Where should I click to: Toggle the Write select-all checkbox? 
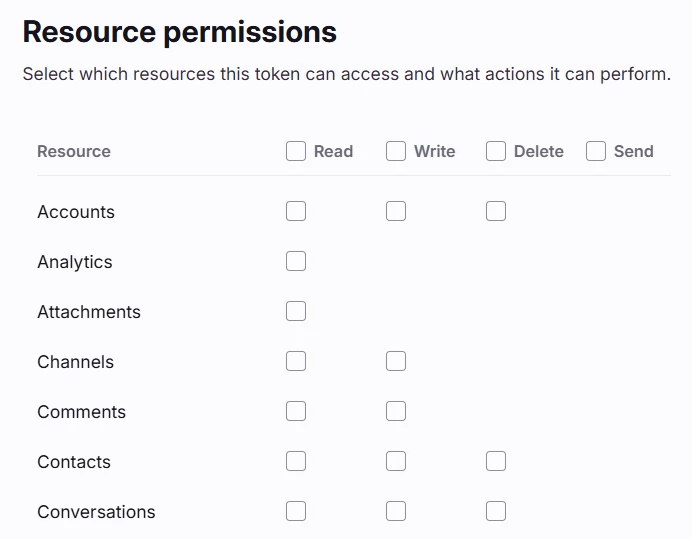pyautogui.click(x=396, y=151)
